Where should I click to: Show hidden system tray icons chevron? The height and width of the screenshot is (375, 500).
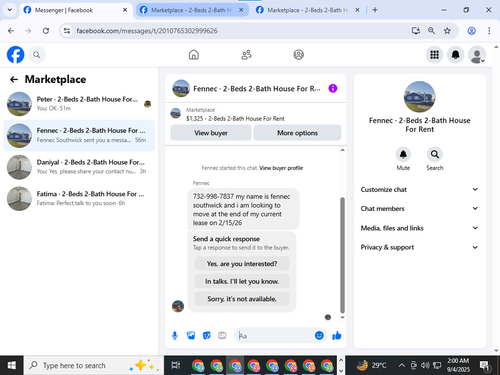coord(402,366)
